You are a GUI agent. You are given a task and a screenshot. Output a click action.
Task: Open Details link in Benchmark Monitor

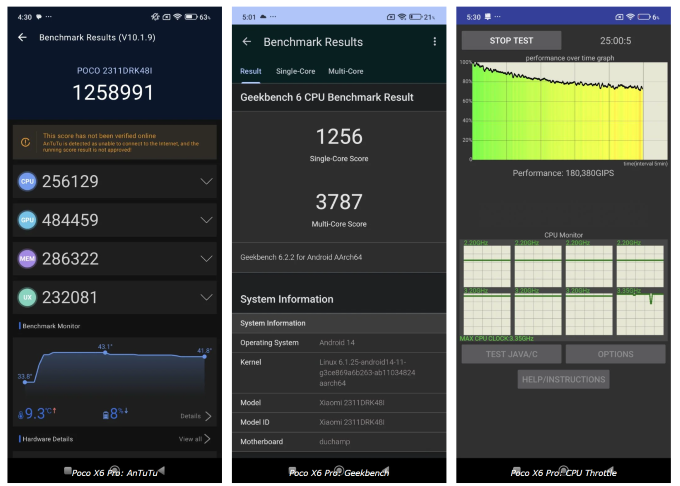click(195, 416)
